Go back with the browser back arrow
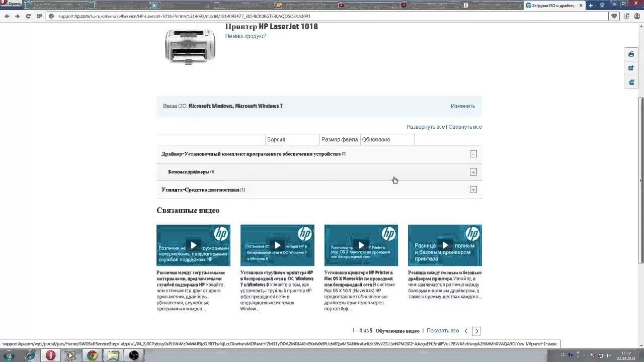The height and width of the screenshot is (362, 644). coord(7,16)
